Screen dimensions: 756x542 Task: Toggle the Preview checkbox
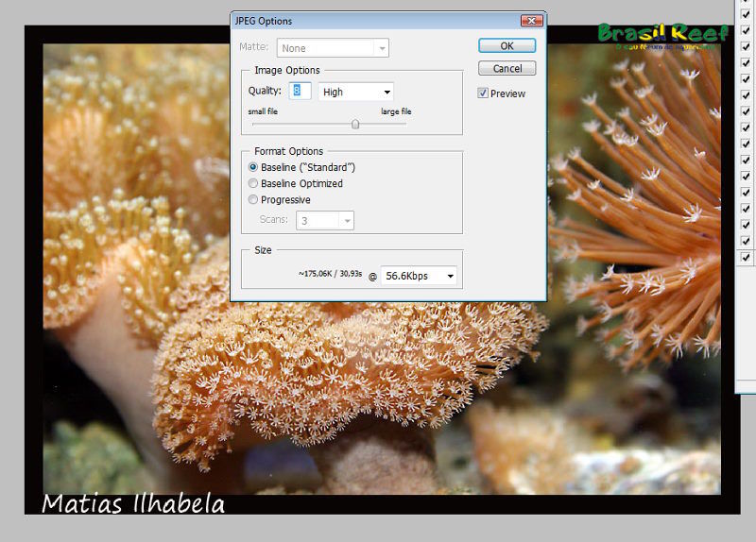click(483, 93)
